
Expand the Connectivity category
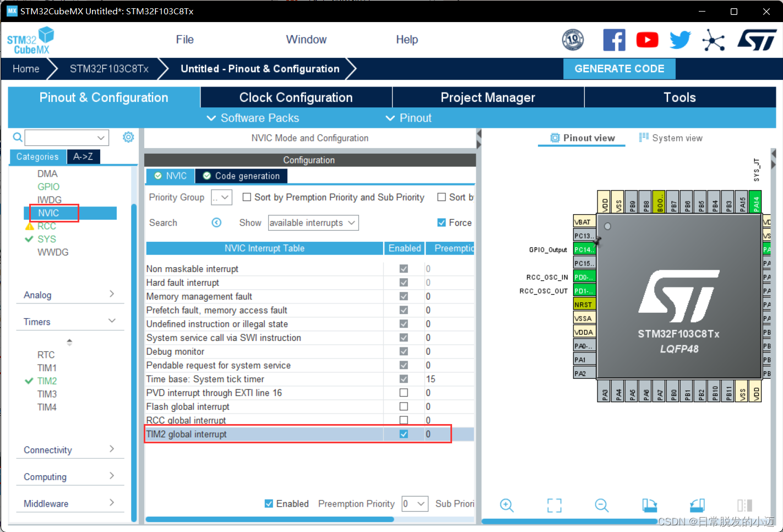69,450
